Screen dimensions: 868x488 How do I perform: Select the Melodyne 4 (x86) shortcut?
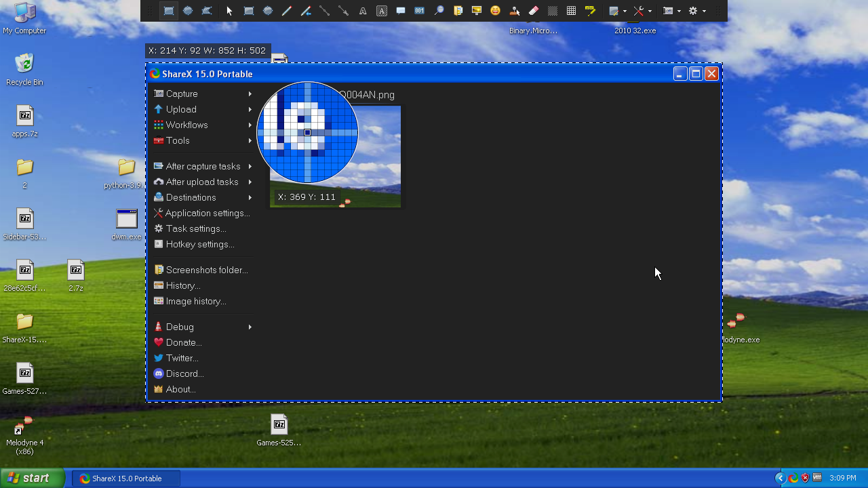(x=24, y=435)
